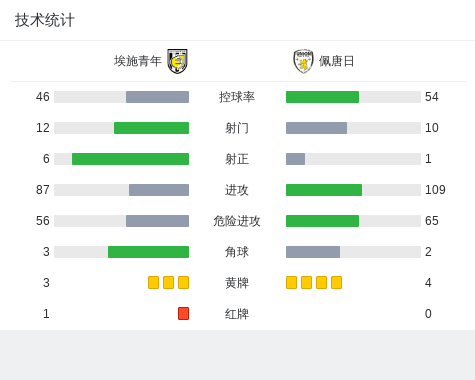This screenshot has height=380, width=475.
Task: Click the 红牌 stat label
Action: coord(237,314)
